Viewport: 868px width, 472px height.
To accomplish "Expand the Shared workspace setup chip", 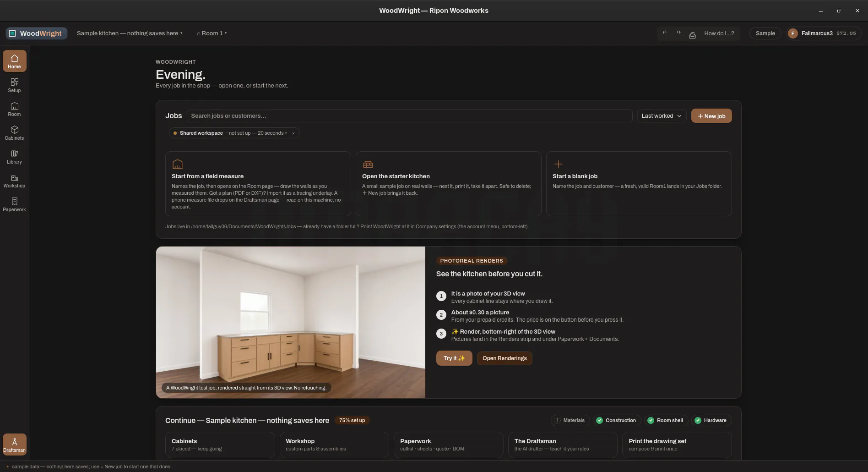I will (234, 133).
